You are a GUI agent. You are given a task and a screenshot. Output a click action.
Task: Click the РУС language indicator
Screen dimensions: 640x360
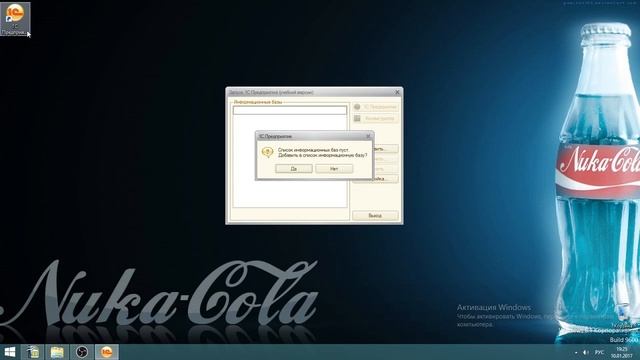tap(599, 352)
